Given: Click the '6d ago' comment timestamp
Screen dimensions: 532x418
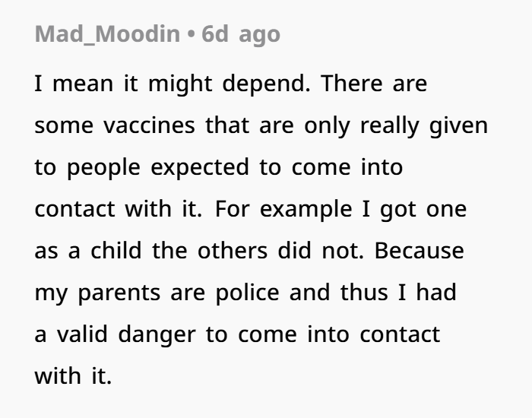Looking at the screenshot, I should [241, 34].
